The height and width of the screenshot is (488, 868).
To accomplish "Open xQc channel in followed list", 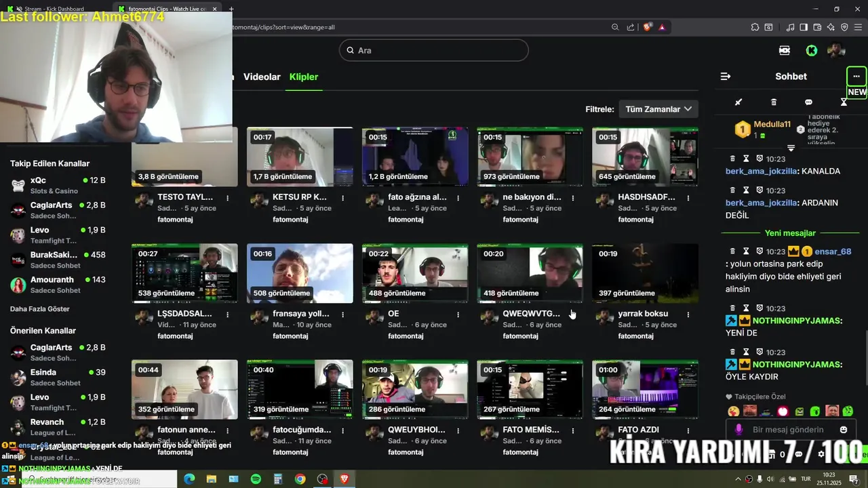I will pos(58,185).
